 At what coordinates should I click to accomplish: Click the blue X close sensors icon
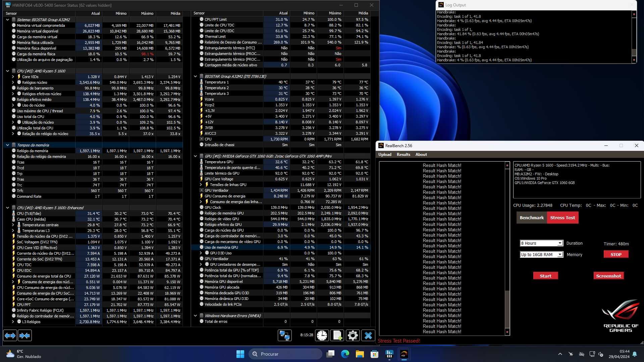pyautogui.click(x=368, y=336)
